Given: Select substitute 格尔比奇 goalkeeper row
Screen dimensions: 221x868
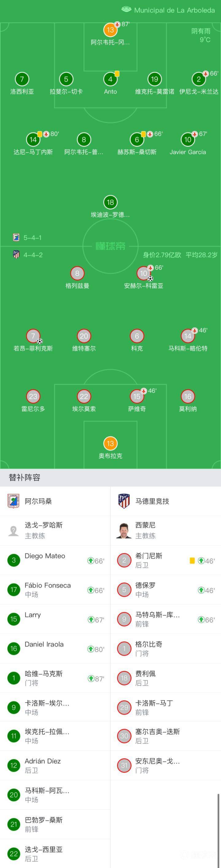Looking at the screenshot, I should click(x=166, y=649).
